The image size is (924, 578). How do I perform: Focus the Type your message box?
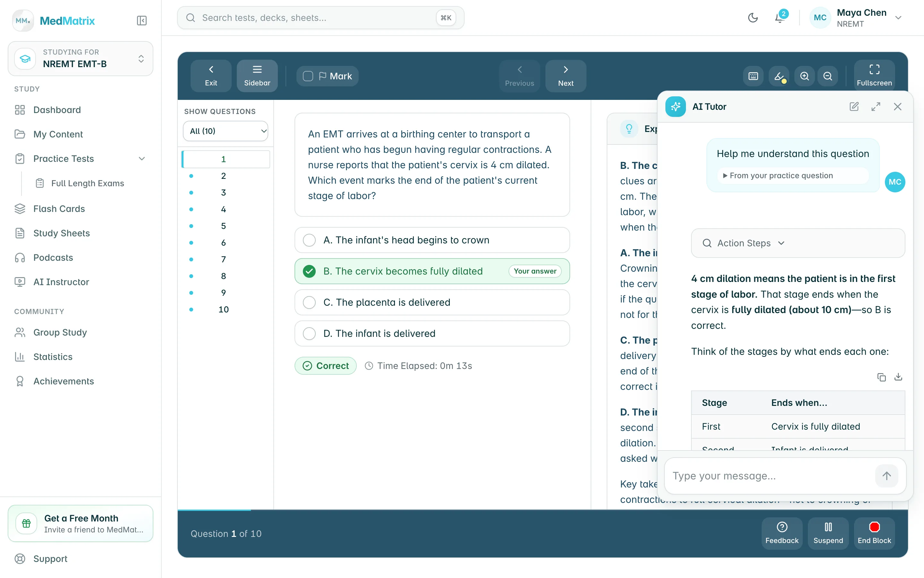tap(771, 476)
